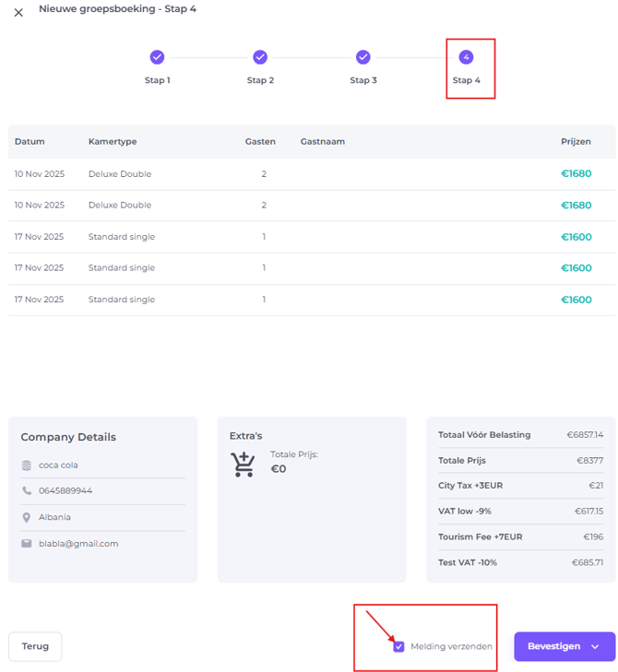Click the location pin icon beside Albania
Image resolution: width=618 pixels, height=672 pixels.
27,517
